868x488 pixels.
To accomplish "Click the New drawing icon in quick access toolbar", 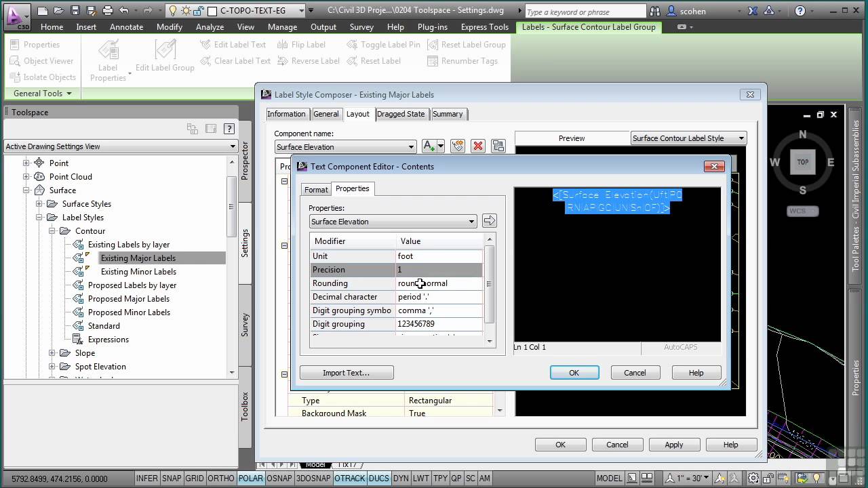I will 43,11.
